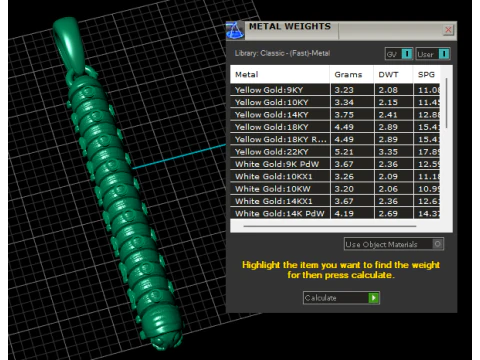Select the Yellow Gold:18KY row

(x=335, y=127)
